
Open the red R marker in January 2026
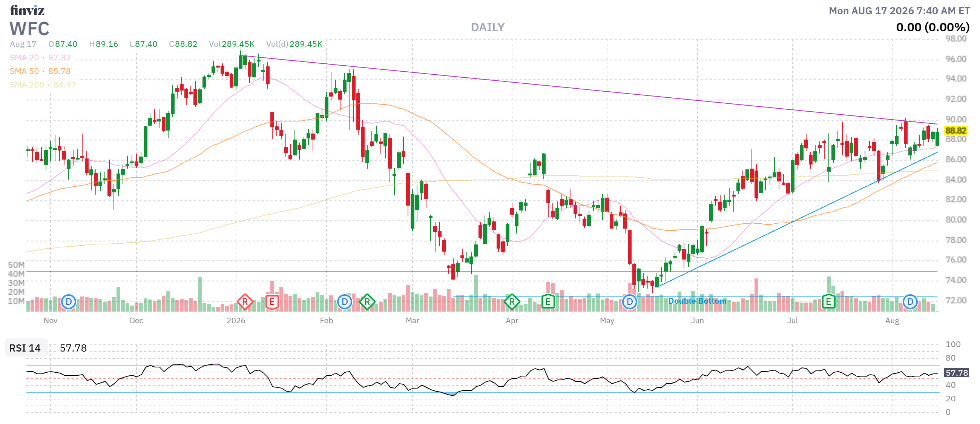click(x=245, y=302)
